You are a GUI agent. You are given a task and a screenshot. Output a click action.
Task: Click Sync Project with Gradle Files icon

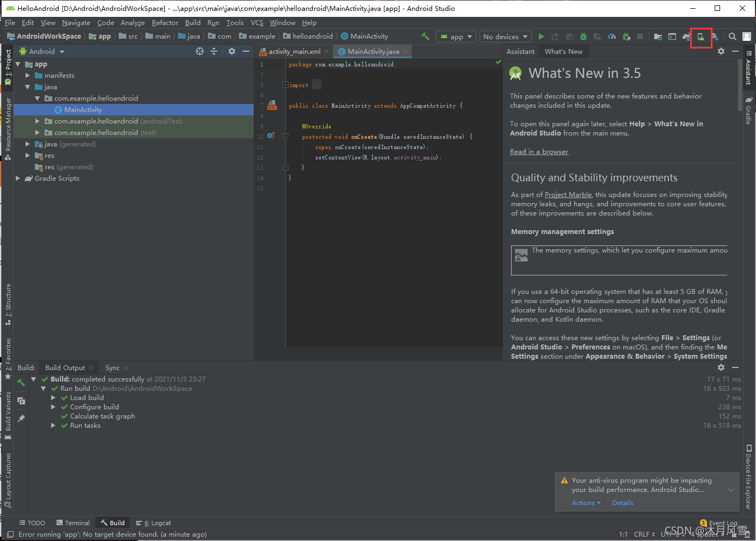pos(686,36)
